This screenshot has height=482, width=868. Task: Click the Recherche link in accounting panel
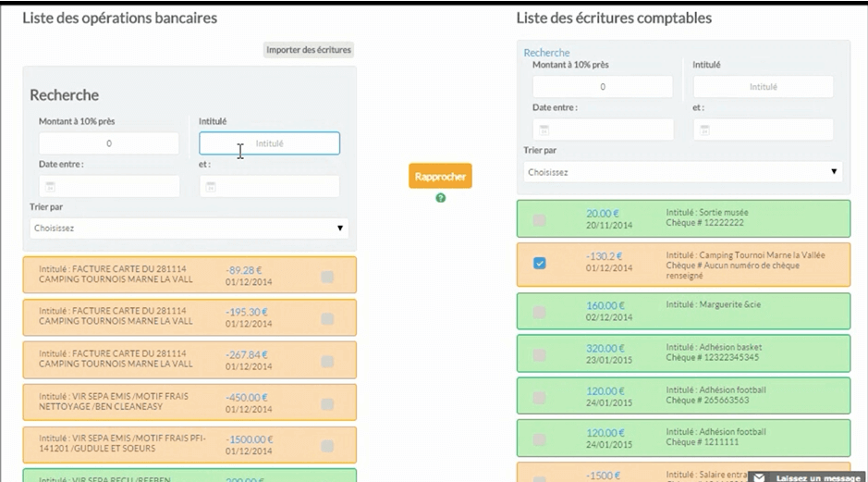[546, 53]
